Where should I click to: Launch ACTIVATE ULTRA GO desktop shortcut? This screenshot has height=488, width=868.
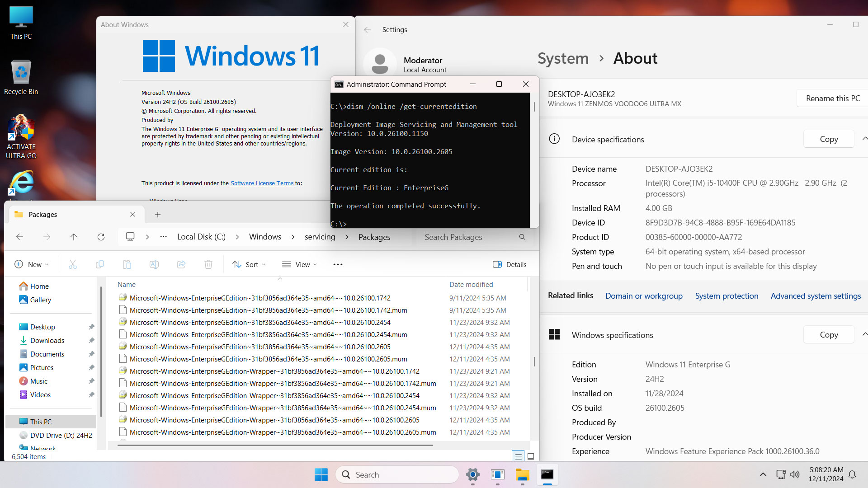pos(21,136)
